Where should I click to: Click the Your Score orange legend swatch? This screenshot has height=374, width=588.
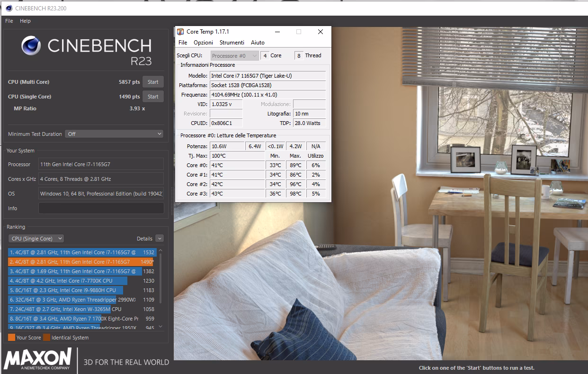point(11,338)
